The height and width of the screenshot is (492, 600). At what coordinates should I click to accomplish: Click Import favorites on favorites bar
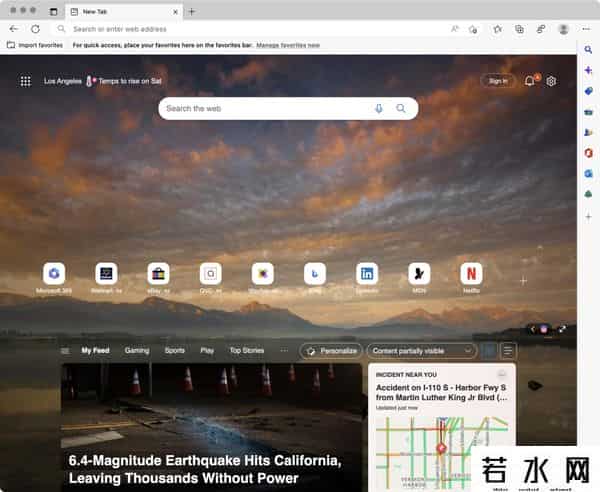(x=35, y=45)
